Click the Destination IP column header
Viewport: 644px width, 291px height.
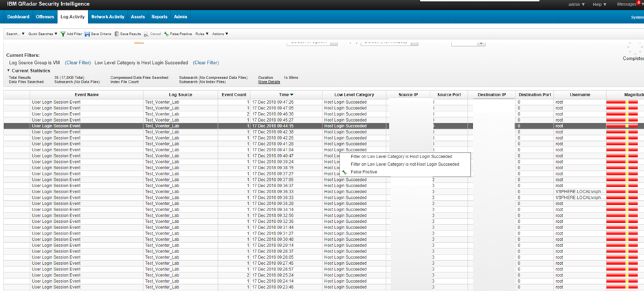point(491,95)
